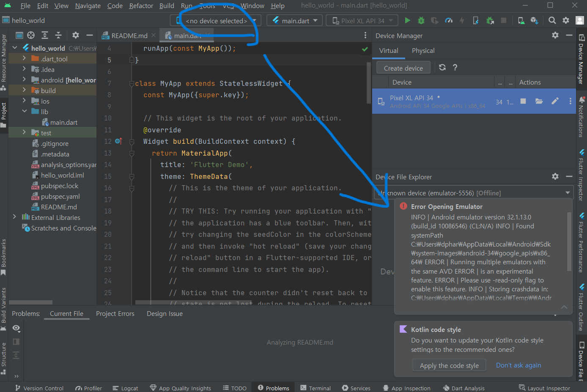Select pubspec.yaml in the project tree
The height and width of the screenshot is (392, 587).
coord(60,196)
